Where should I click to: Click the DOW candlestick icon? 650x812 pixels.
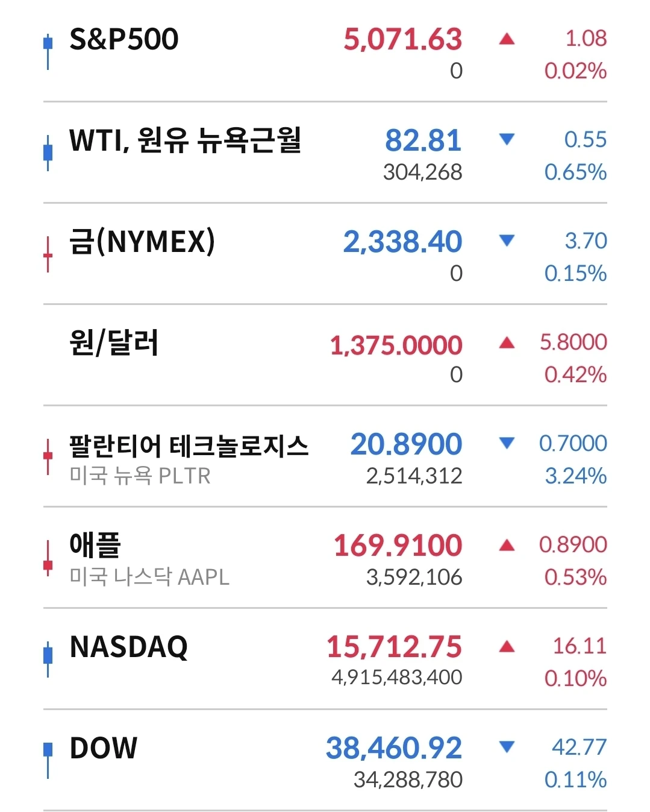48,760
